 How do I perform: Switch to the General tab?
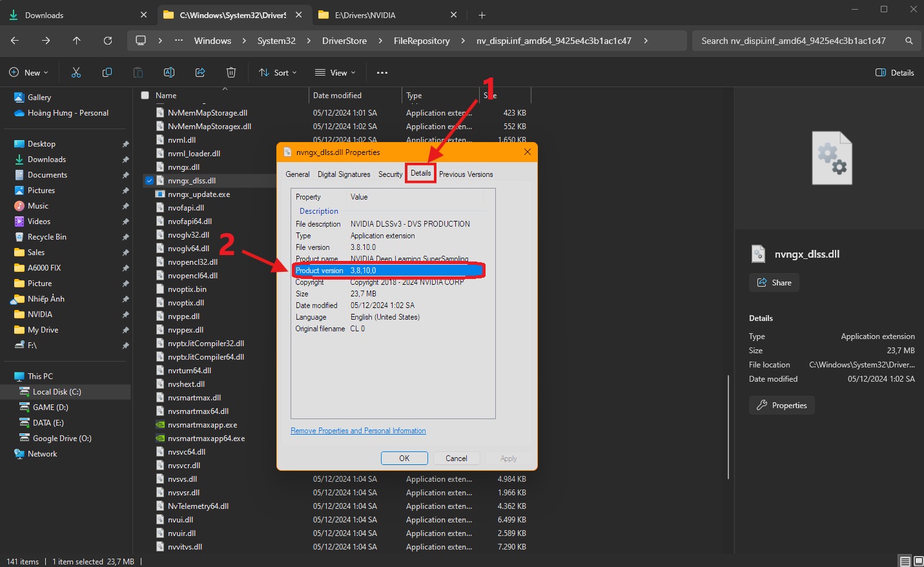[x=298, y=174]
